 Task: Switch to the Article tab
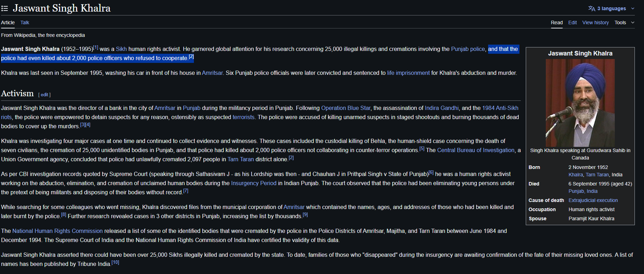coord(8,22)
